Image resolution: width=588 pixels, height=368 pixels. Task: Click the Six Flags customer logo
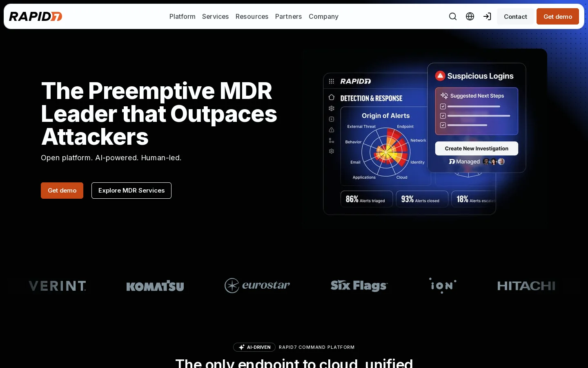359,285
